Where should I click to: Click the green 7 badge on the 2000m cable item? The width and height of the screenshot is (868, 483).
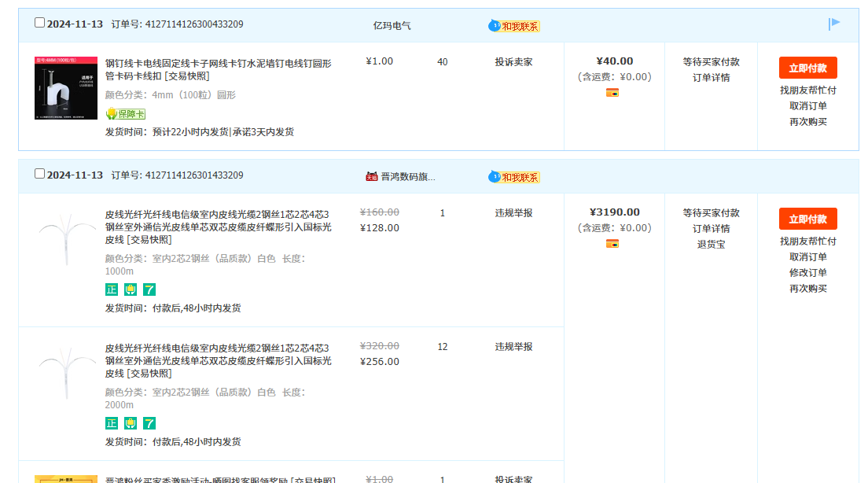(149, 423)
